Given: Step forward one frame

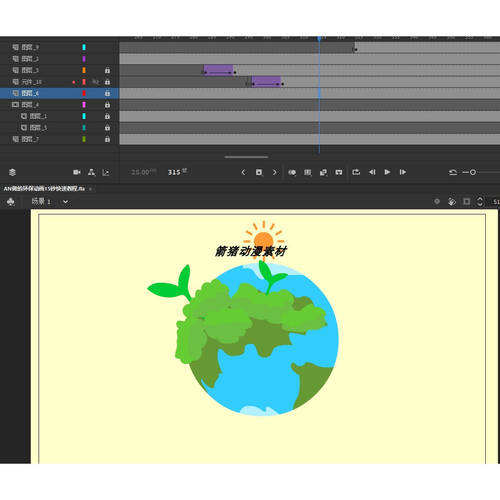Looking at the screenshot, I should coord(402,172).
